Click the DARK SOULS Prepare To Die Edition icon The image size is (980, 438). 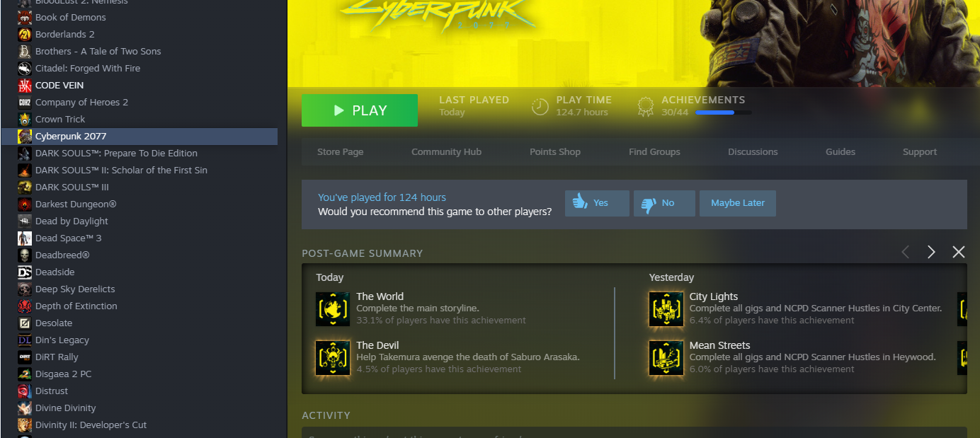click(25, 153)
